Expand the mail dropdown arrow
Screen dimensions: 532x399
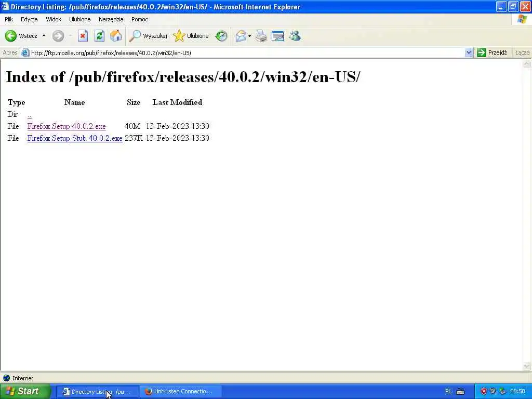pyautogui.click(x=250, y=36)
